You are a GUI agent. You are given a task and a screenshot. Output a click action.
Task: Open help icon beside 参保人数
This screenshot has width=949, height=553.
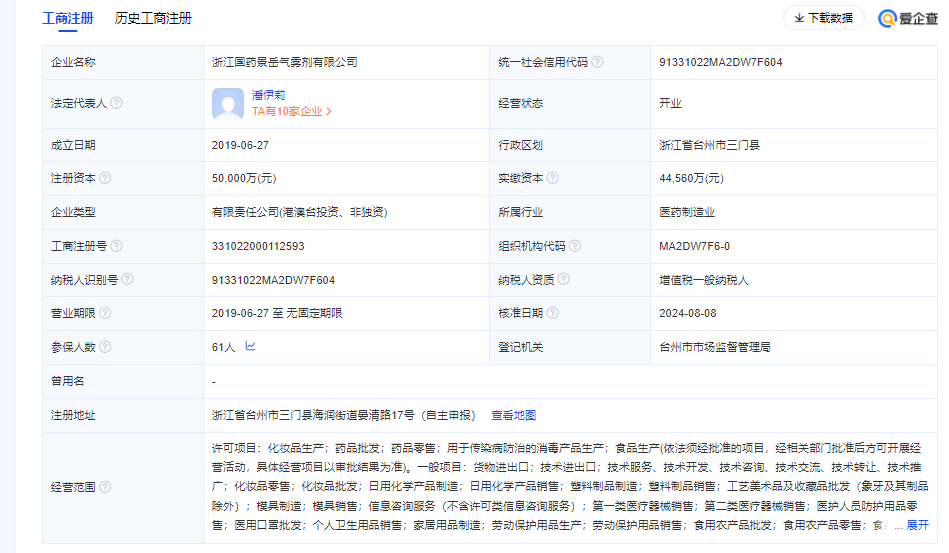[105, 347]
